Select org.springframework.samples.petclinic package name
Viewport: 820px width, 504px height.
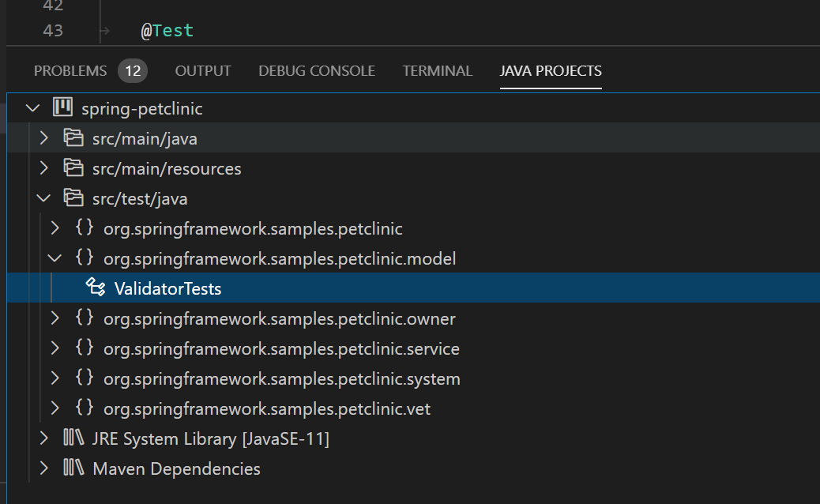[x=253, y=229]
